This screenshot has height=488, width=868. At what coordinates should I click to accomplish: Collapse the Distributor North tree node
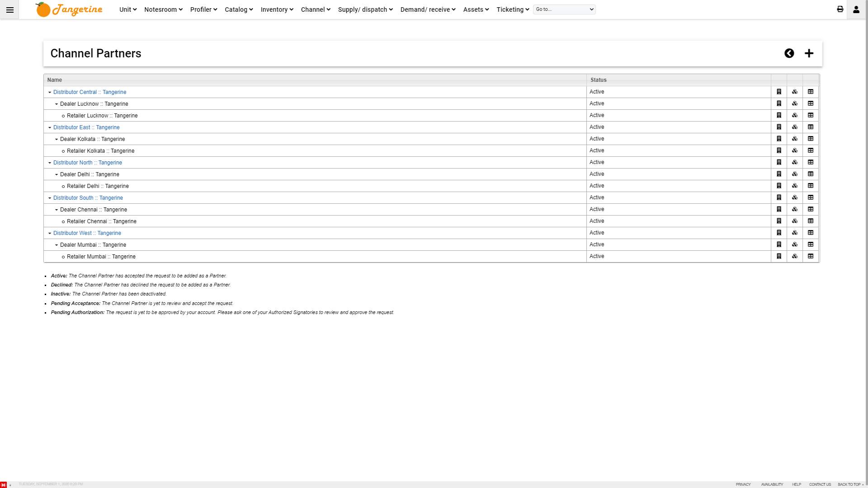click(x=50, y=163)
